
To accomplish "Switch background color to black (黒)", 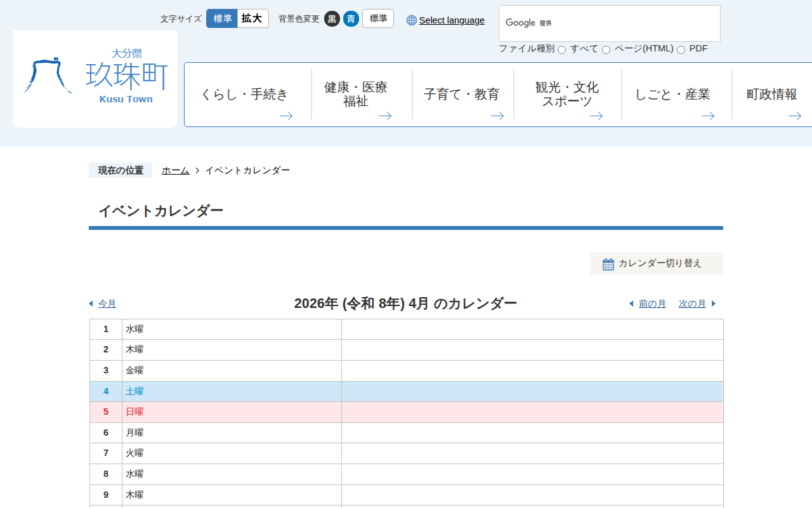I will (x=332, y=19).
